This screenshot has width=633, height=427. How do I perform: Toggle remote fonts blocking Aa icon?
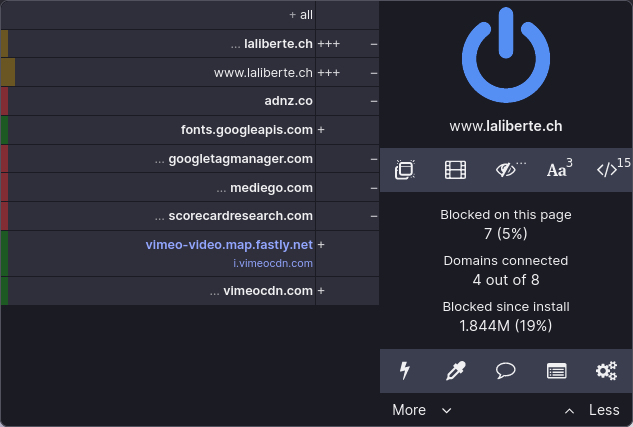558,170
